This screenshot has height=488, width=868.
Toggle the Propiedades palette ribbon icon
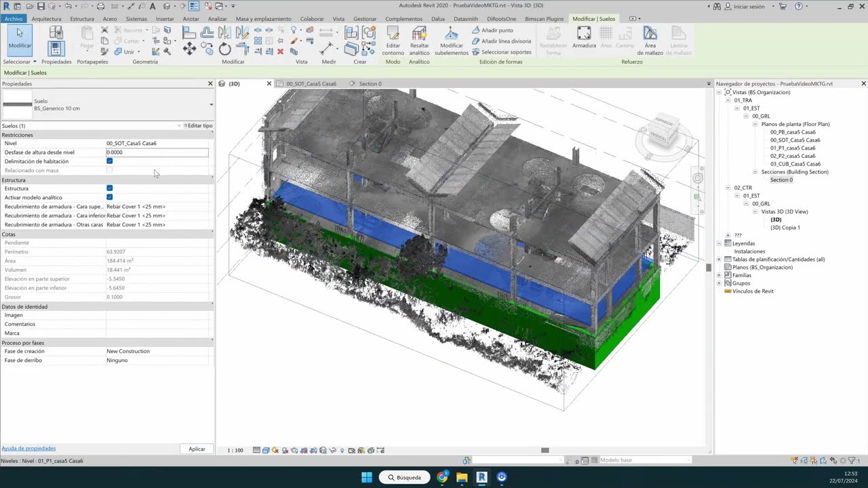pos(56,48)
